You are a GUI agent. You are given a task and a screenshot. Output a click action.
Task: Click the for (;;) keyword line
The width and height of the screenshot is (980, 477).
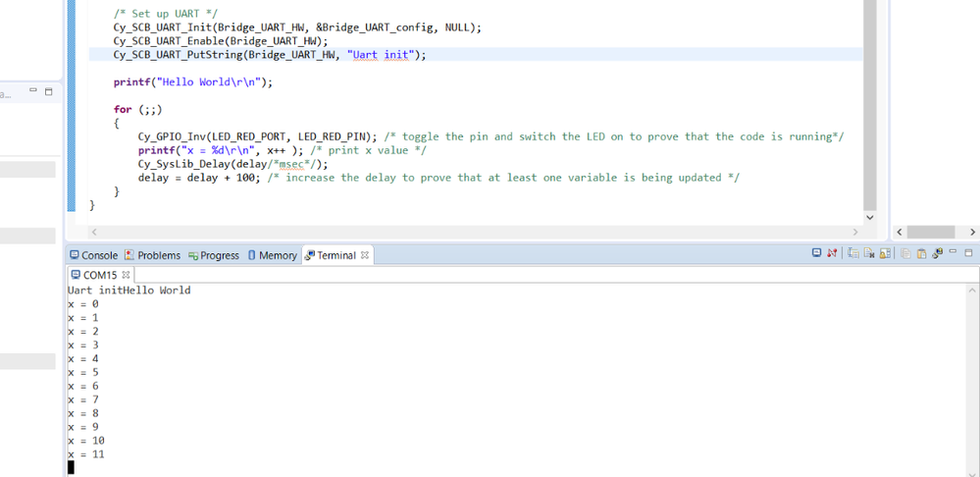[137, 109]
